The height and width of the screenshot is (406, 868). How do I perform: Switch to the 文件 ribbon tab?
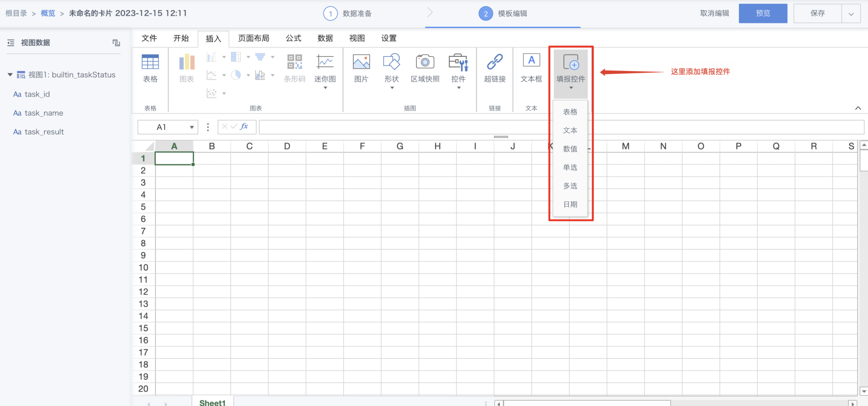pyautogui.click(x=149, y=38)
